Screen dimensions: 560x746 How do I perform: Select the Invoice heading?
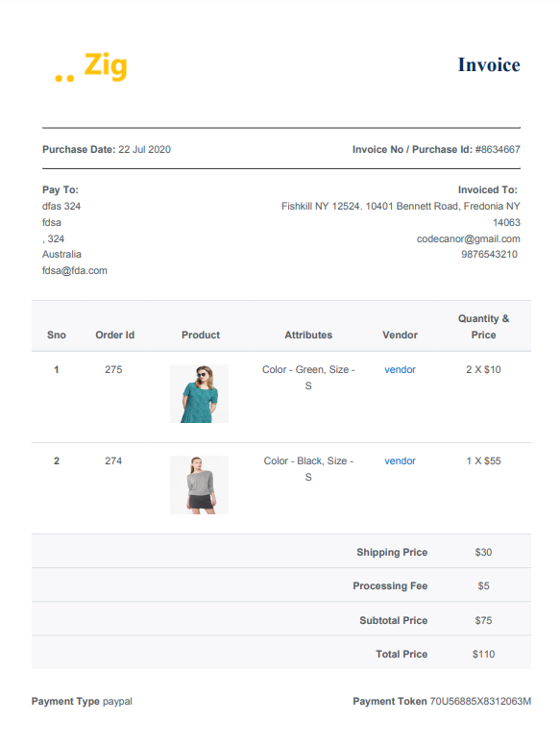pyautogui.click(x=489, y=64)
